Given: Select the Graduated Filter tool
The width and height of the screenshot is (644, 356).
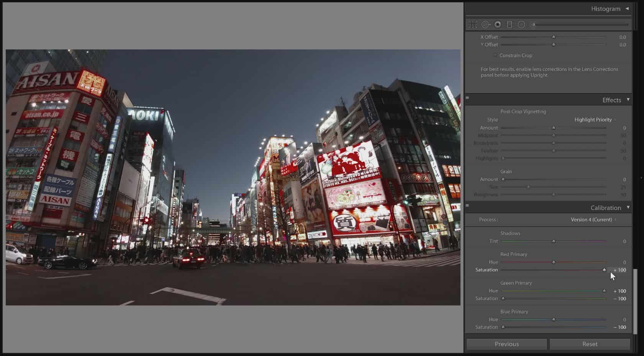Looking at the screenshot, I should 510,25.
